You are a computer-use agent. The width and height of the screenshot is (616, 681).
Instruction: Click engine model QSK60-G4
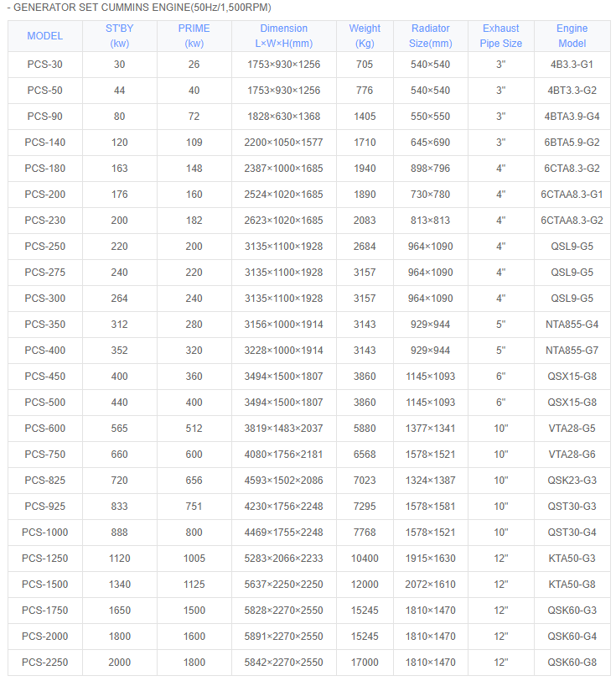572,637
